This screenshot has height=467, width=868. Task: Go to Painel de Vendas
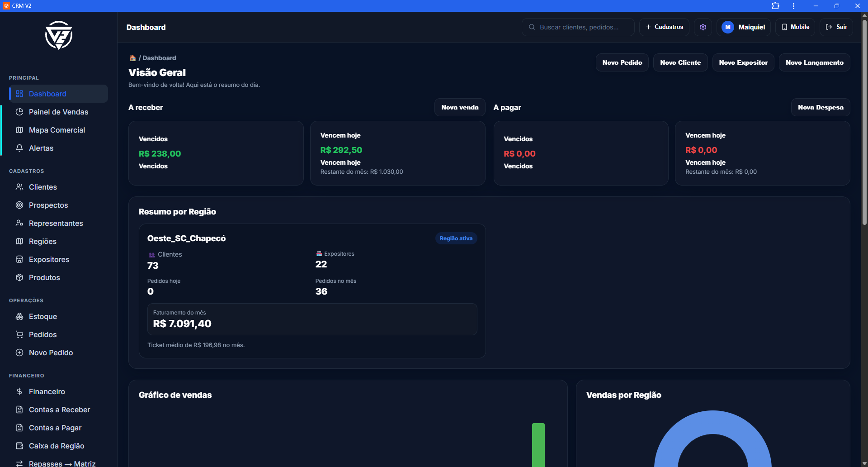tap(59, 112)
